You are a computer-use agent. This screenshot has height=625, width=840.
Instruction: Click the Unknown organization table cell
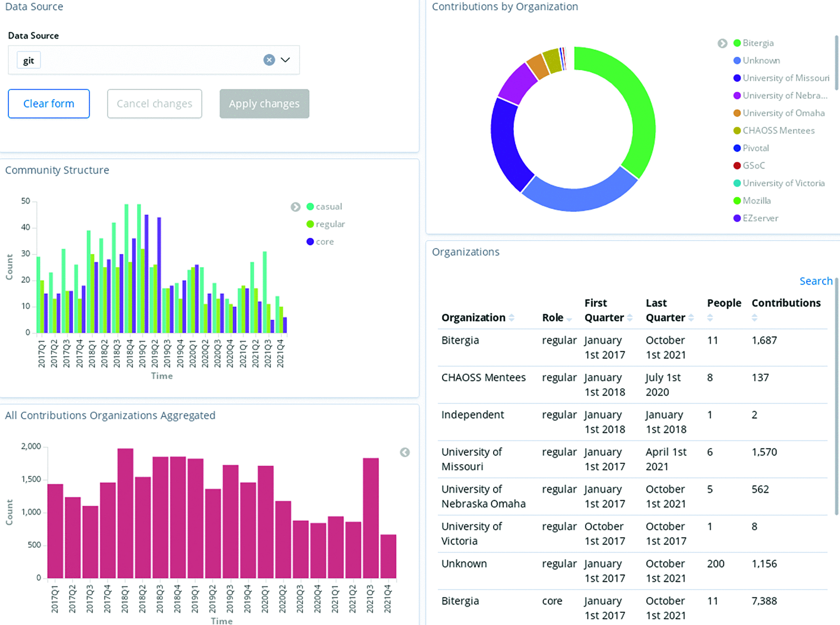point(464,564)
